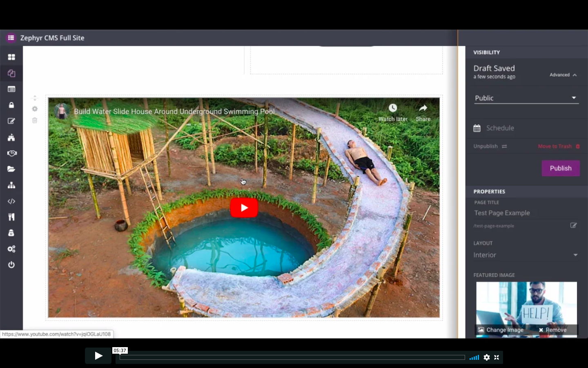The width and height of the screenshot is (588, 368).
Task: Open the edit pencil icon in sidebar
Action: [x=11, y=121]
